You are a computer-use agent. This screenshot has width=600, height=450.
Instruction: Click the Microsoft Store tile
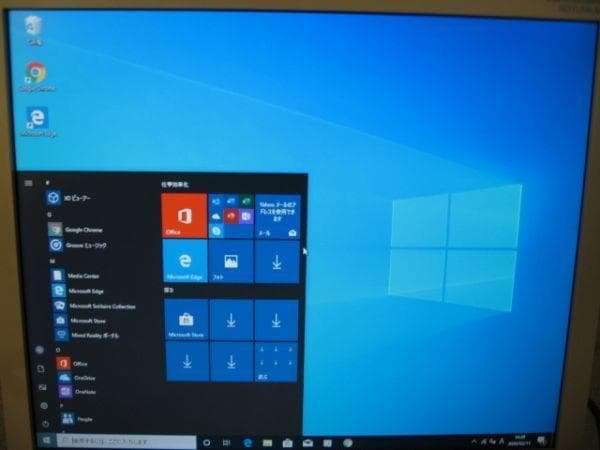tap(186, 320)
